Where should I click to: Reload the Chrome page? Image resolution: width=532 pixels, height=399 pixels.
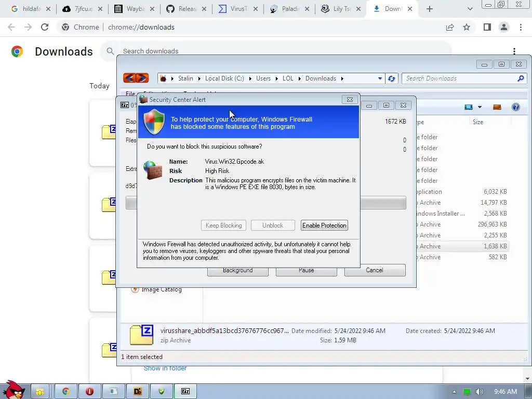45,27
